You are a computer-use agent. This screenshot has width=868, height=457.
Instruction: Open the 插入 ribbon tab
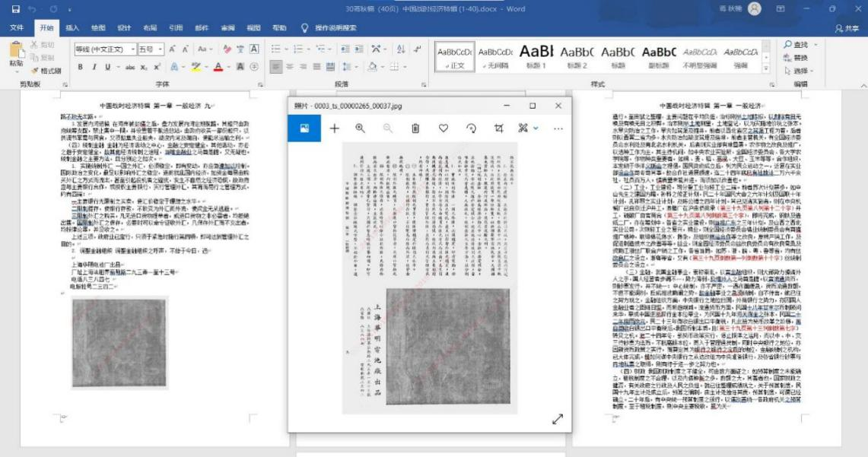tap(72, 28)
